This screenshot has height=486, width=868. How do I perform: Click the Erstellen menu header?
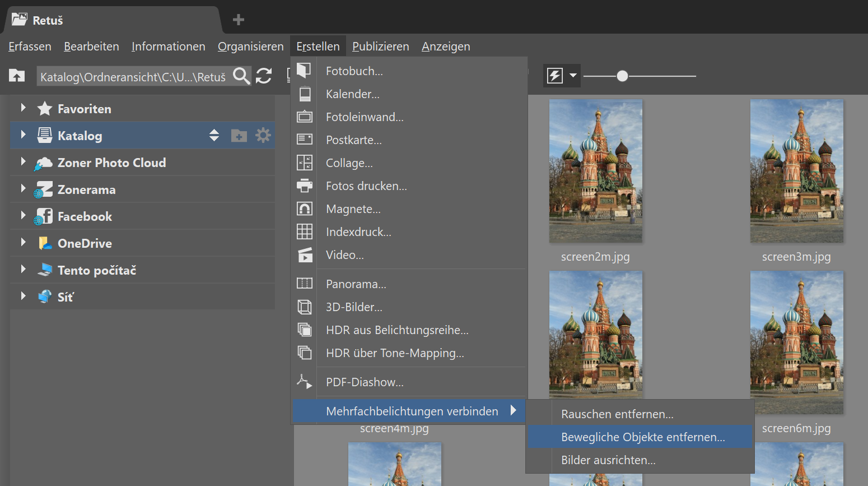point(318,47)
